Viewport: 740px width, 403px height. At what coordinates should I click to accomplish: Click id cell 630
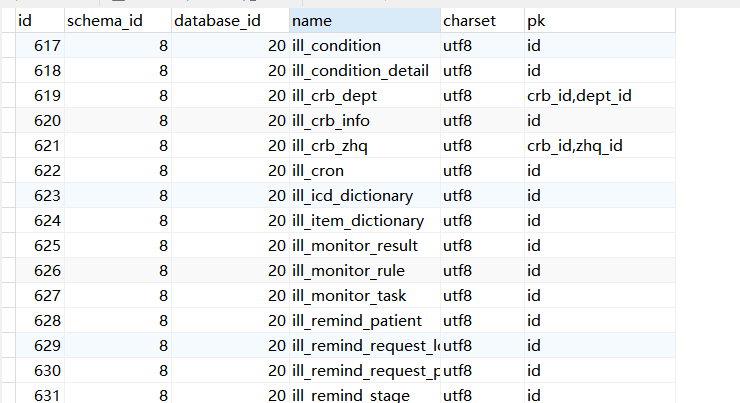click(40, 371)
